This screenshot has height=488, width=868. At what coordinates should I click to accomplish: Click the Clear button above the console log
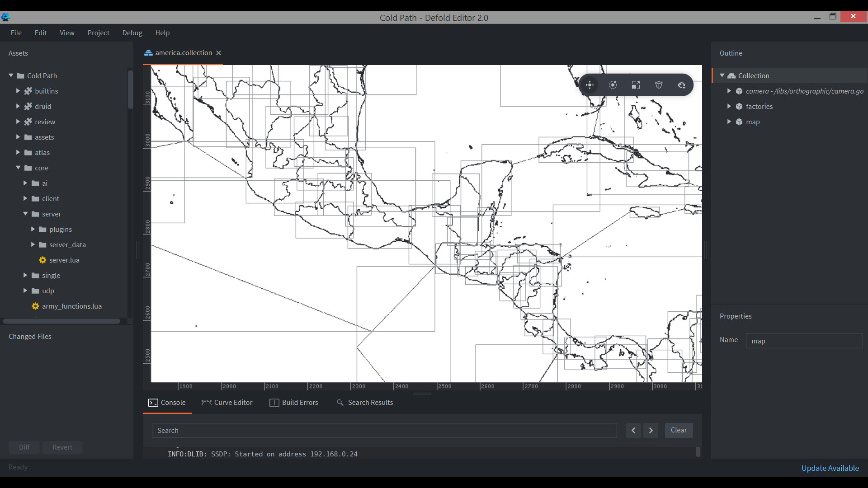point(679,430)
